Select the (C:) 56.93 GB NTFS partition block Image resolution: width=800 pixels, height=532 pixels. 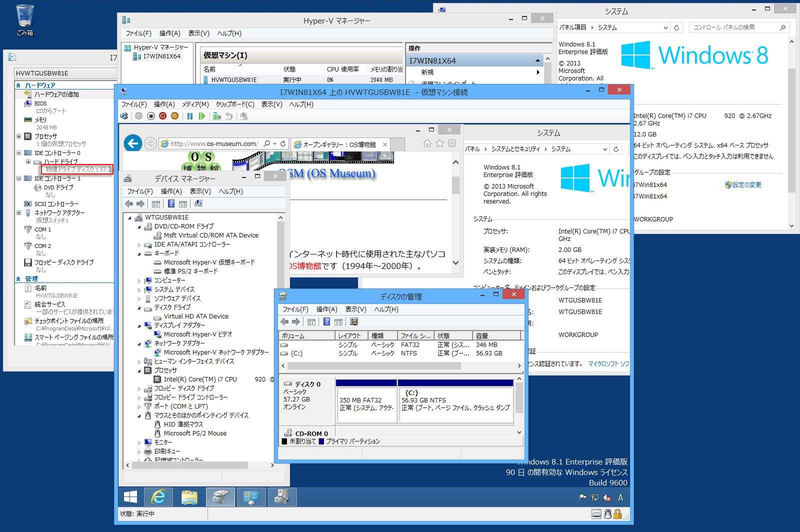click(456, 401)
